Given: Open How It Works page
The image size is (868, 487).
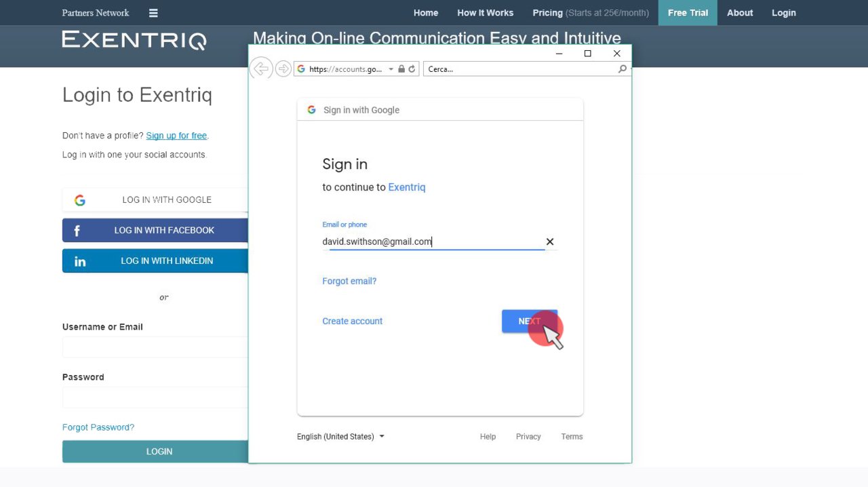Looking at the screenshot, I should [x=485, y=13].
